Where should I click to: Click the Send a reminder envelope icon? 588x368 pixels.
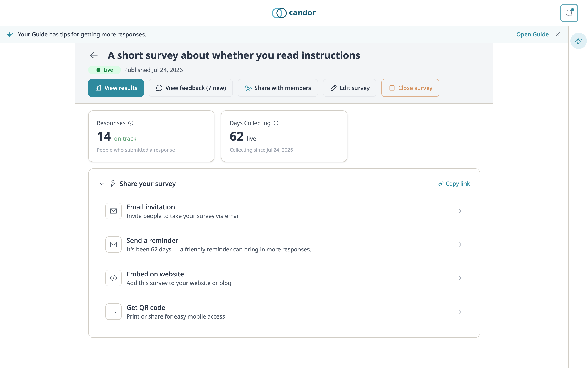114,245
